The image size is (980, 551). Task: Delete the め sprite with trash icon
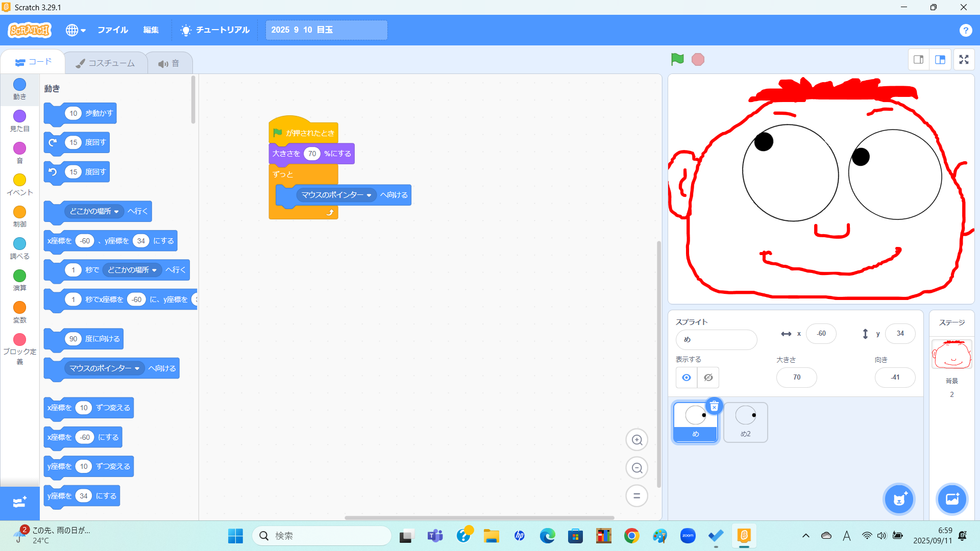point(714,406)
